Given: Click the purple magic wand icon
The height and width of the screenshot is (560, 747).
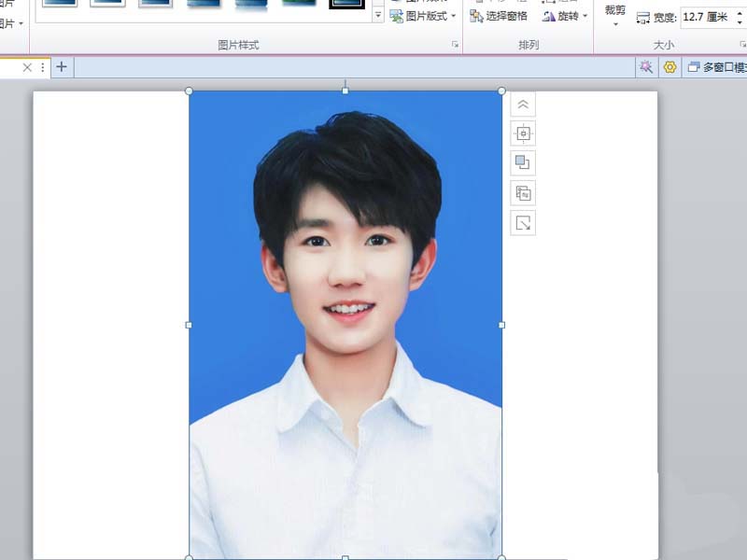Looking at the screenshot, I should (x=646, y=67).
